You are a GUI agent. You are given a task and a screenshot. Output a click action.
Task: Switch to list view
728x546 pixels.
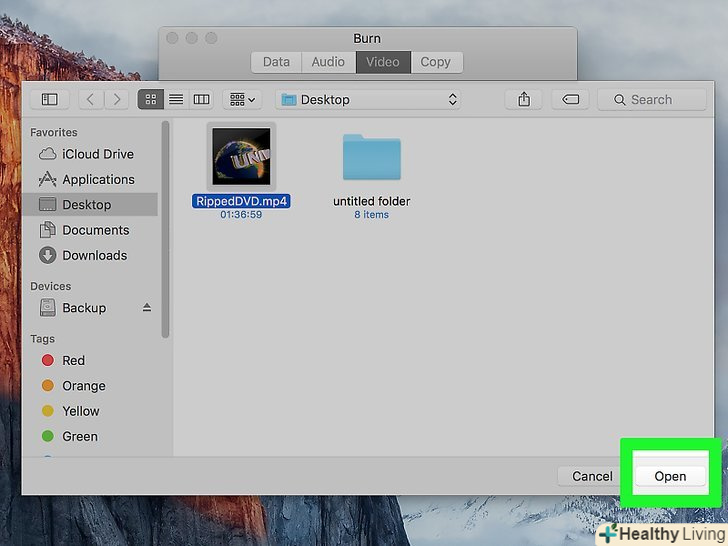[x=176, y=99]
